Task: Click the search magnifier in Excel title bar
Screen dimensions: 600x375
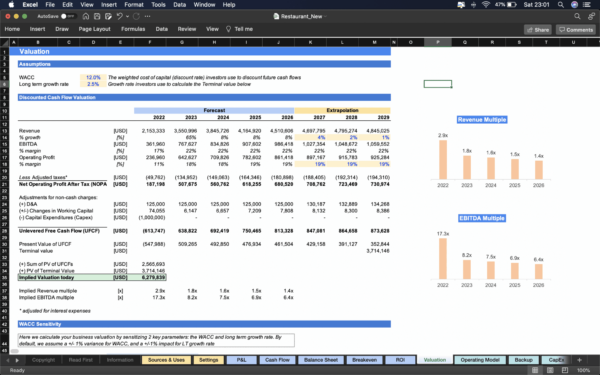Action: [577, 16]
